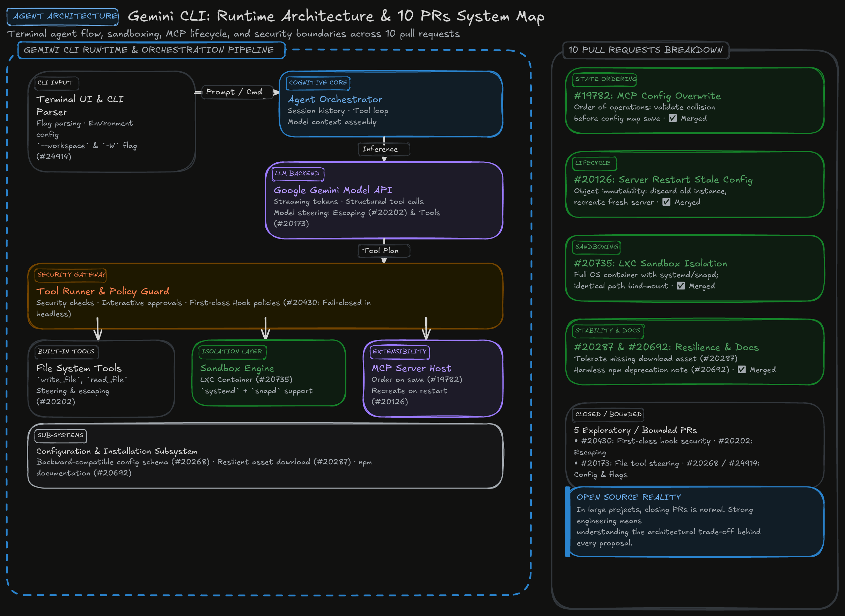
Task: Click '#20126: Server Restart Stale Config' heading
Action: tap(663, 180)
